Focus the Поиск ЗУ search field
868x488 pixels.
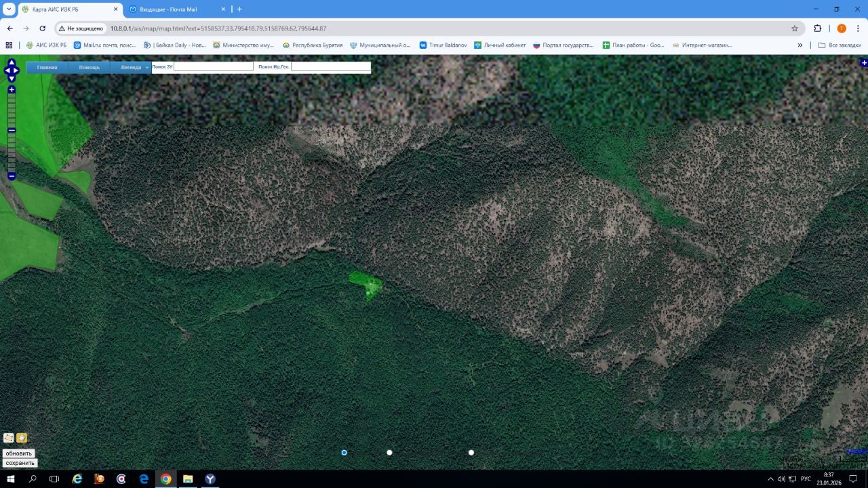[x=214, y=66]
